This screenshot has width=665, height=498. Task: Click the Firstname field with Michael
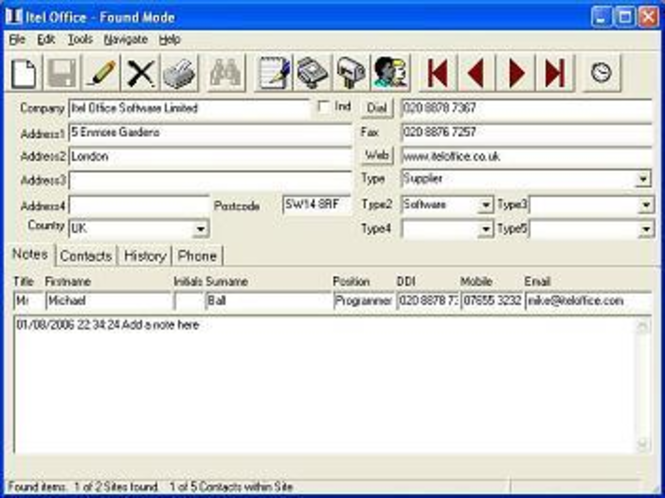[108, 301]
